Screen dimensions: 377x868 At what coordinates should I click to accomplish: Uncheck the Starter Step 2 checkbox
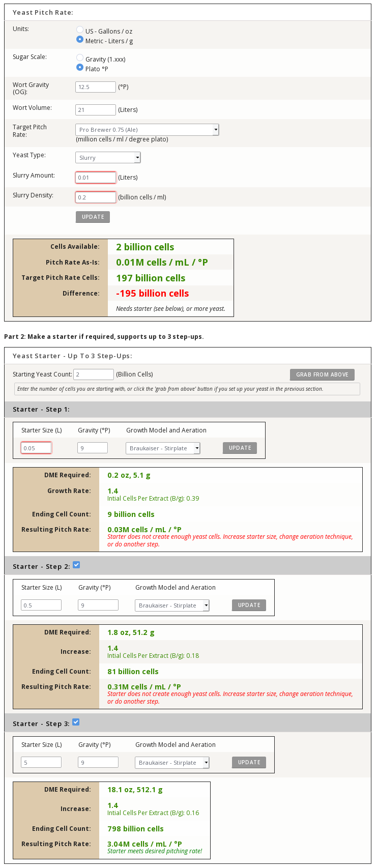pos(76,565)
